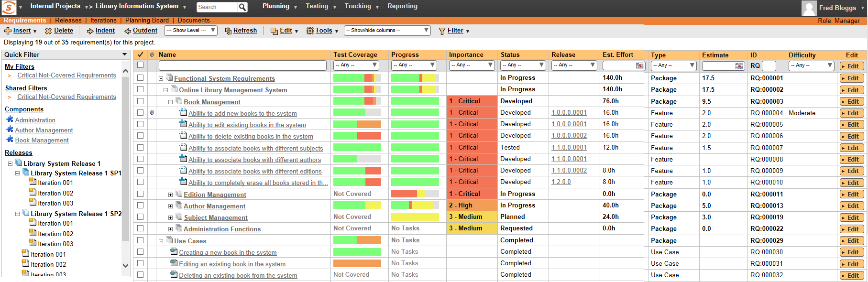Open Status filter dropdown
This screenshot has width=868, height=282.
[x=523, y=65]
